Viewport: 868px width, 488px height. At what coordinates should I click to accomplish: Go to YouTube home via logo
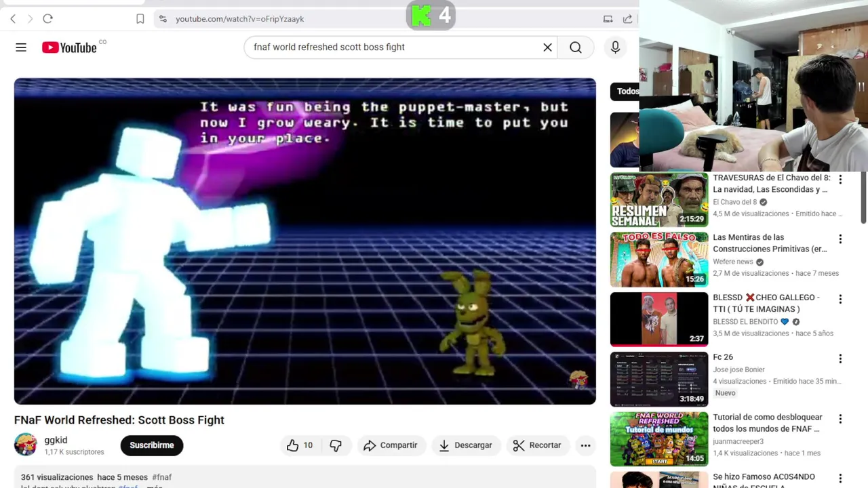pos(69,47)
